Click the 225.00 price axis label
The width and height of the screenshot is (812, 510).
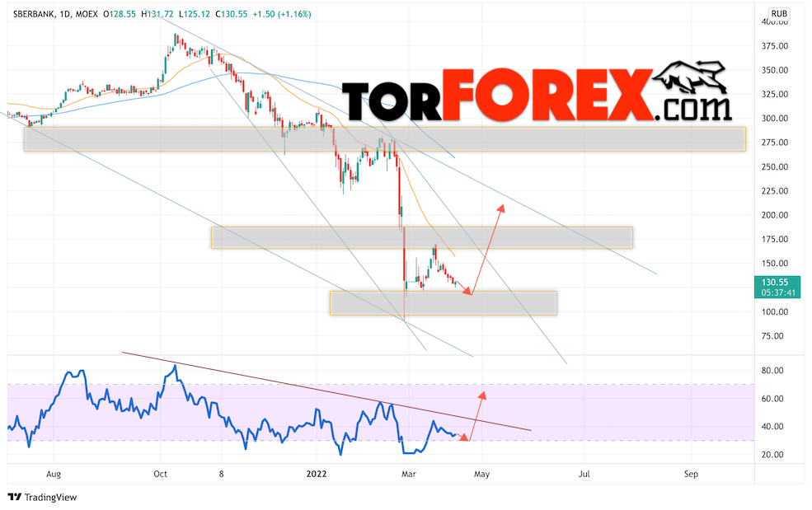775,190
